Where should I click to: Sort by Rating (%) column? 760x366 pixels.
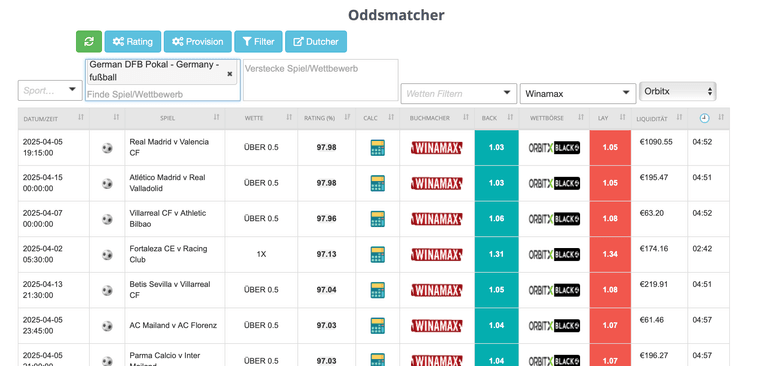point(326,118)
